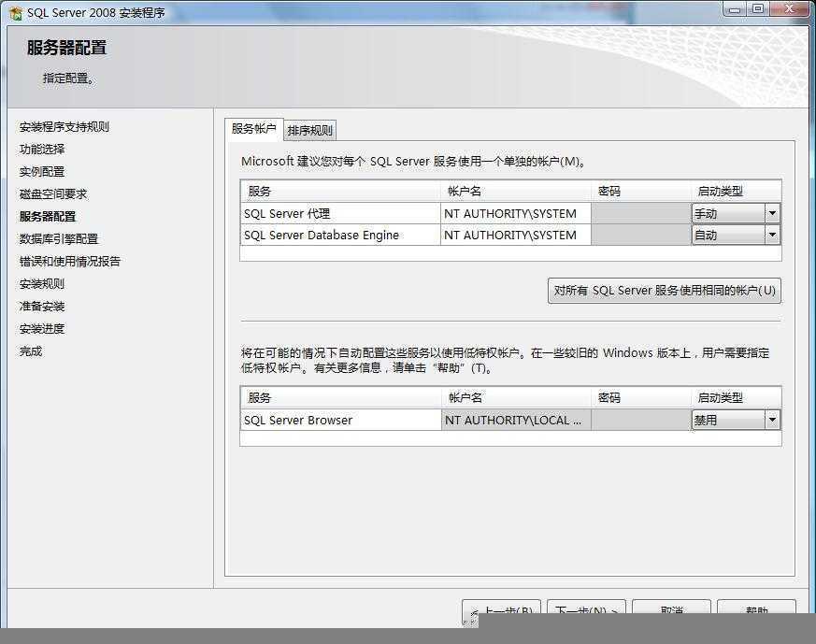Select the SQL Server Database Engine service label

click(322, 236)
